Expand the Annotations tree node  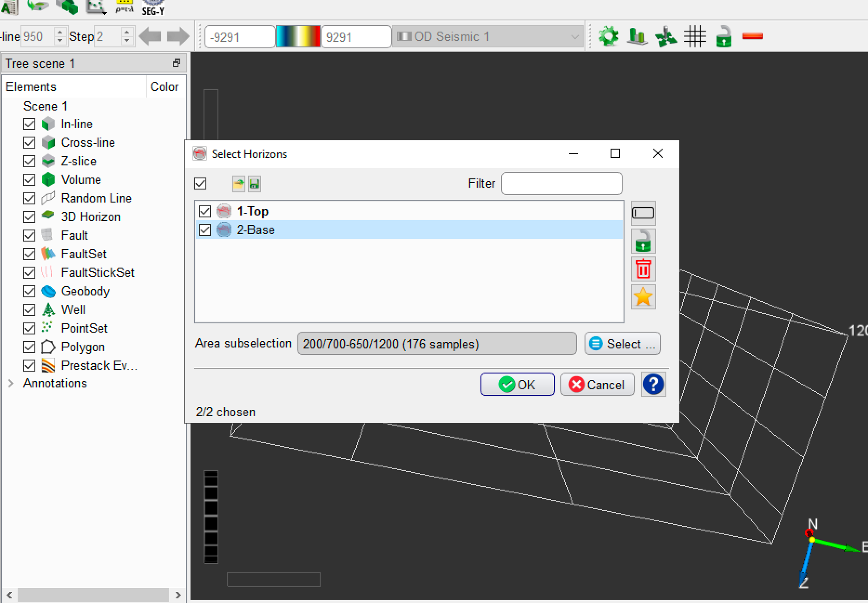(x=11, y=383)
